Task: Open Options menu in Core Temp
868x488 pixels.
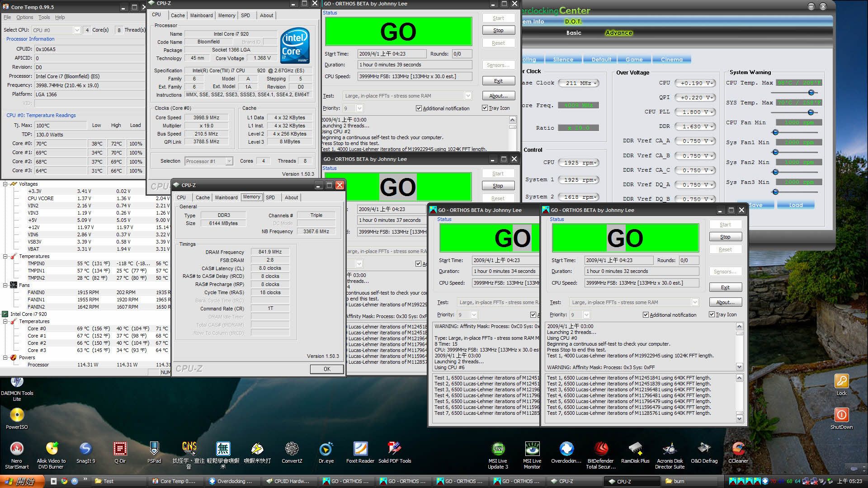Action: 25,18
